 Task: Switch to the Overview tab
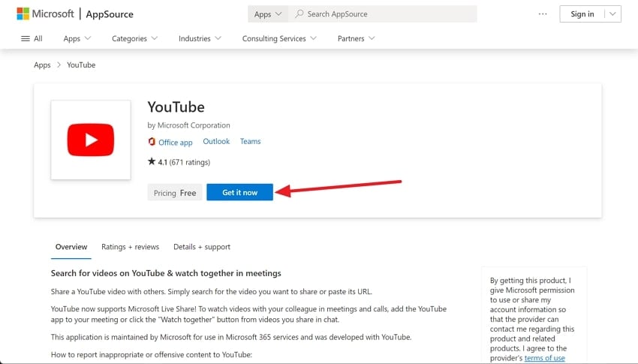tap(71, 247)
